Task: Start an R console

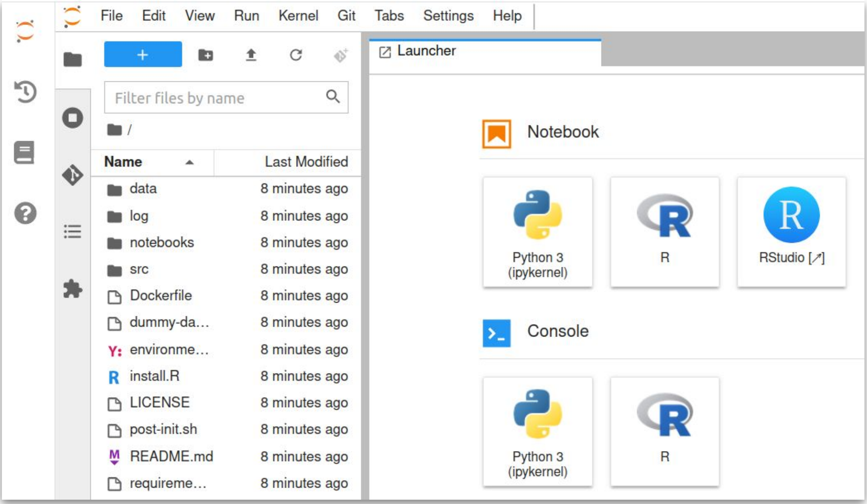Action: tap(664, 431)
